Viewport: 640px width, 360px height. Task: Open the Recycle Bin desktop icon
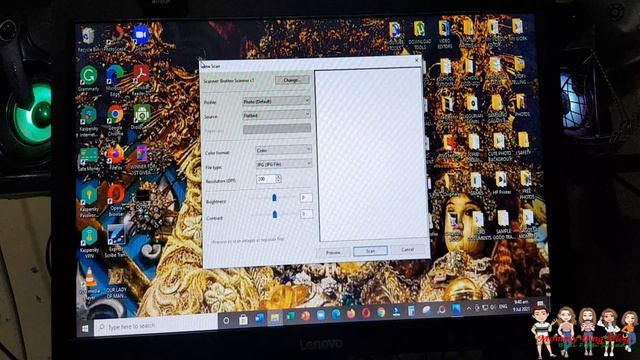pos(87,40)
